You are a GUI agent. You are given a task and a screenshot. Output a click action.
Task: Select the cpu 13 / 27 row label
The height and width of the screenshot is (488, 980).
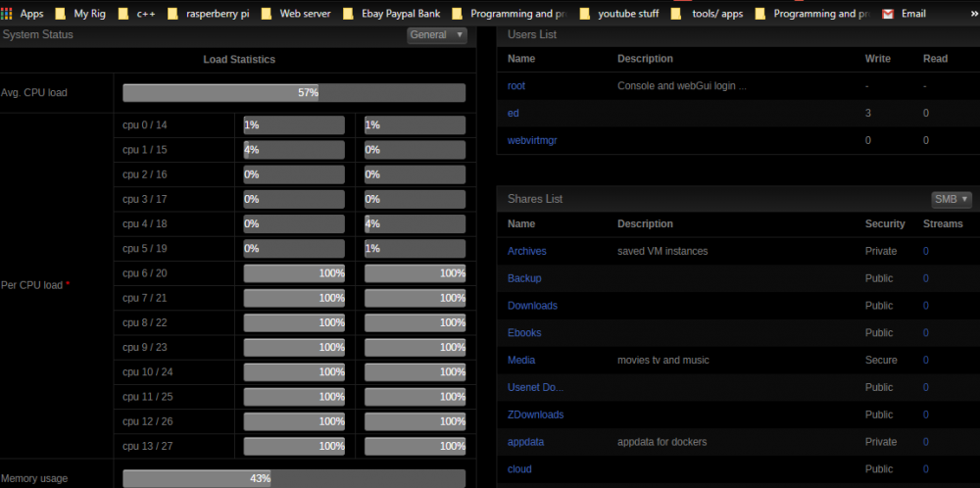click(148, 446)
